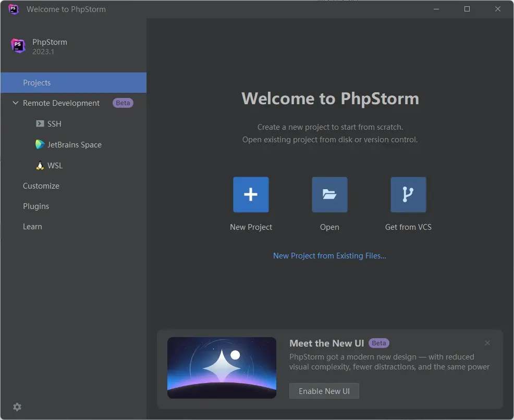Select the Projects tab

tap(74, 82)
